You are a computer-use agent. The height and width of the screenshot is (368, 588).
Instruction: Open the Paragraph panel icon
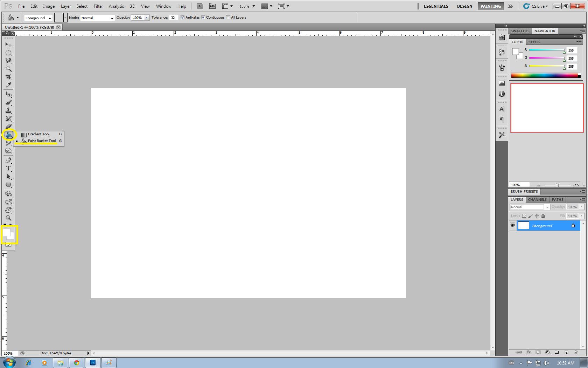pos(502,120)
